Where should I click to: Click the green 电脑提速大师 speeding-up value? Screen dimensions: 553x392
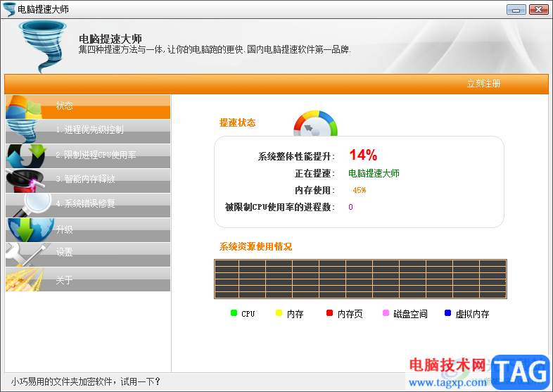[374, 173]
